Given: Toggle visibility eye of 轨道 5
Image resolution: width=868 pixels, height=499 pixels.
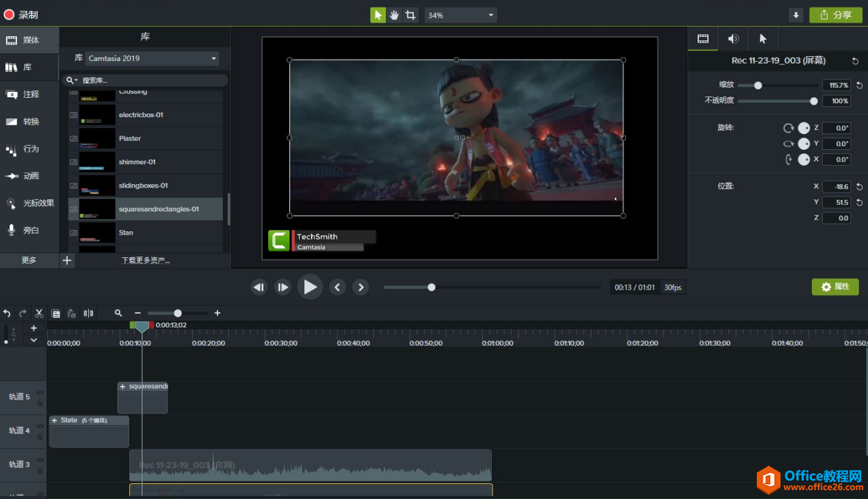Looking at the screenshot, I should (40, 393).
